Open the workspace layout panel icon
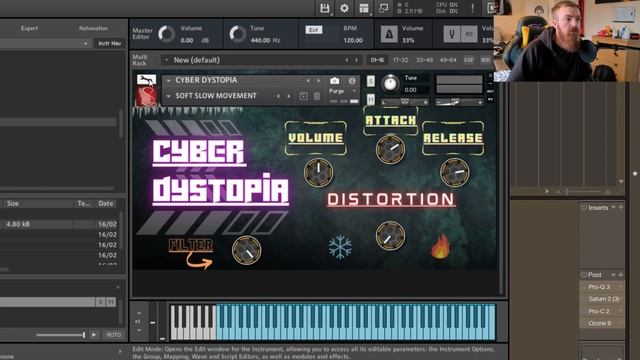The image size is (640, 360). click(364, 8)
